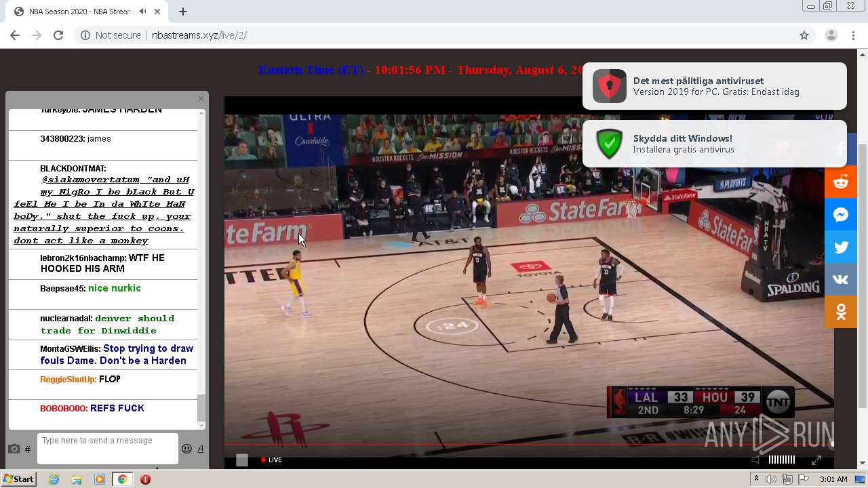Open Chrome three-dot menu

coord(854,35)
